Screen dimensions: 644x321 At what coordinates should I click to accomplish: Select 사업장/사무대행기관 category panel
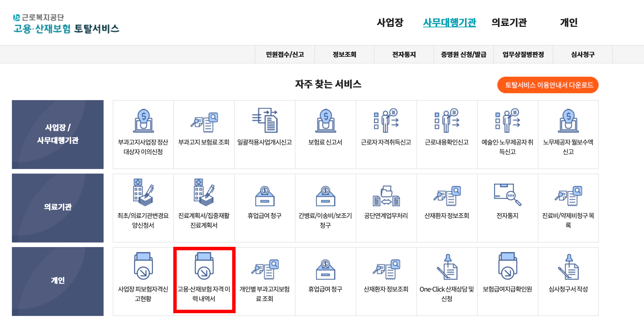tap(58, 135)
